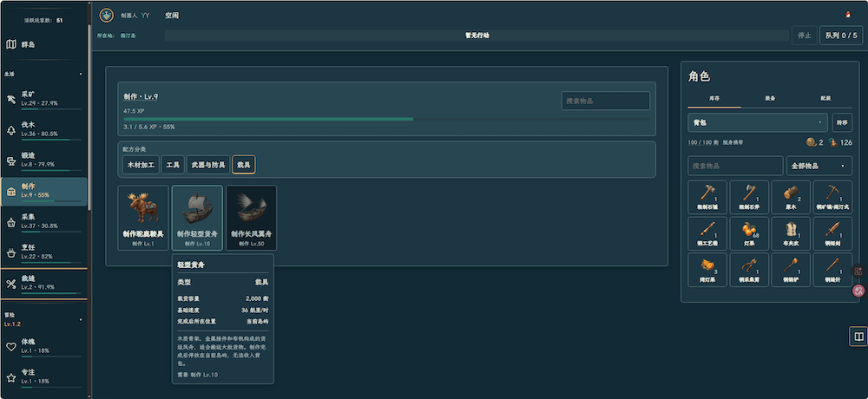This screenshot has height=399, width=868.
Task: Click the 粗制石斧 axe item
Action: pos(749,197)
